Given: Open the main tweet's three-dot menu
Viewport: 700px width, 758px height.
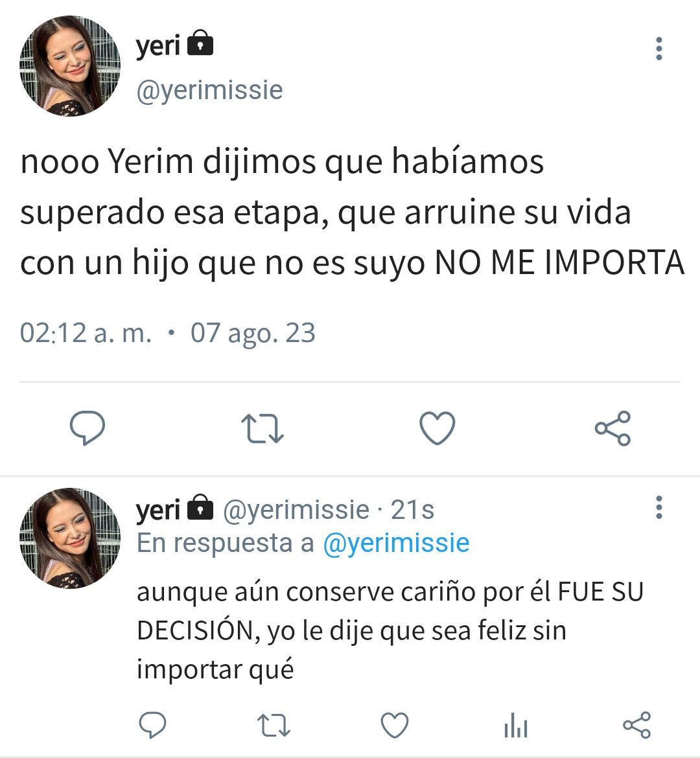Looking at the screenshot, I should coord(659,49).
